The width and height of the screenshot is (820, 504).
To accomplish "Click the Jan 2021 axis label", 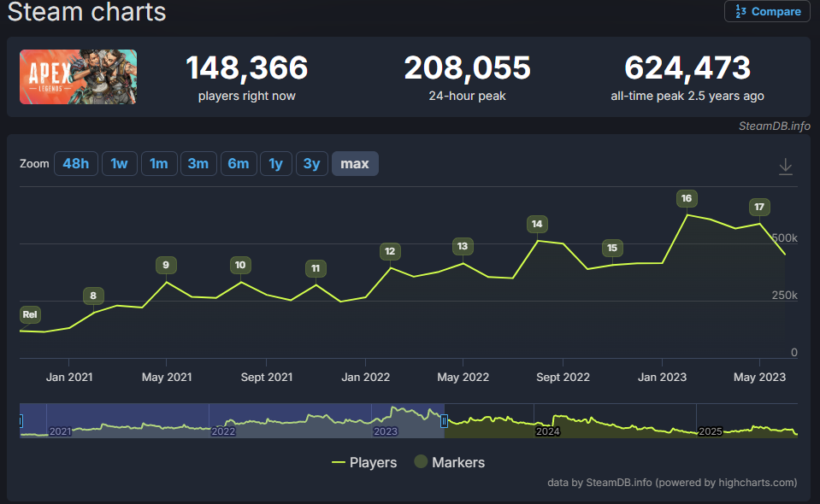I will (69, 377).
